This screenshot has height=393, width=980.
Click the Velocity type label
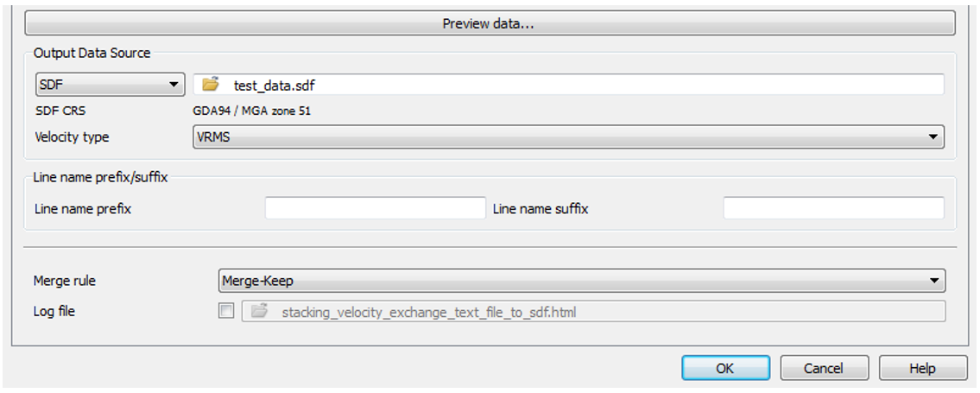click(72, 136)
